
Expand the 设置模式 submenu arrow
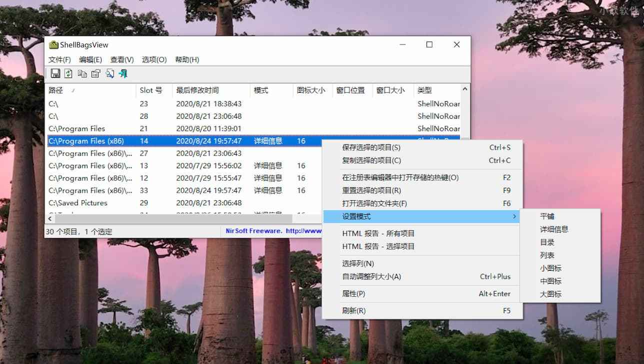514,216
